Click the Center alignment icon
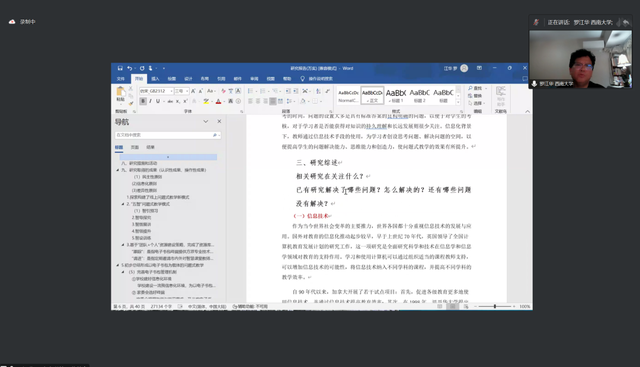 tap(258, 101)
